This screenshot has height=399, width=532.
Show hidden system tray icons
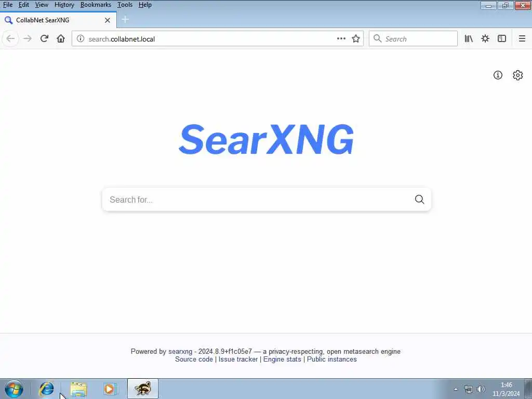456,390
